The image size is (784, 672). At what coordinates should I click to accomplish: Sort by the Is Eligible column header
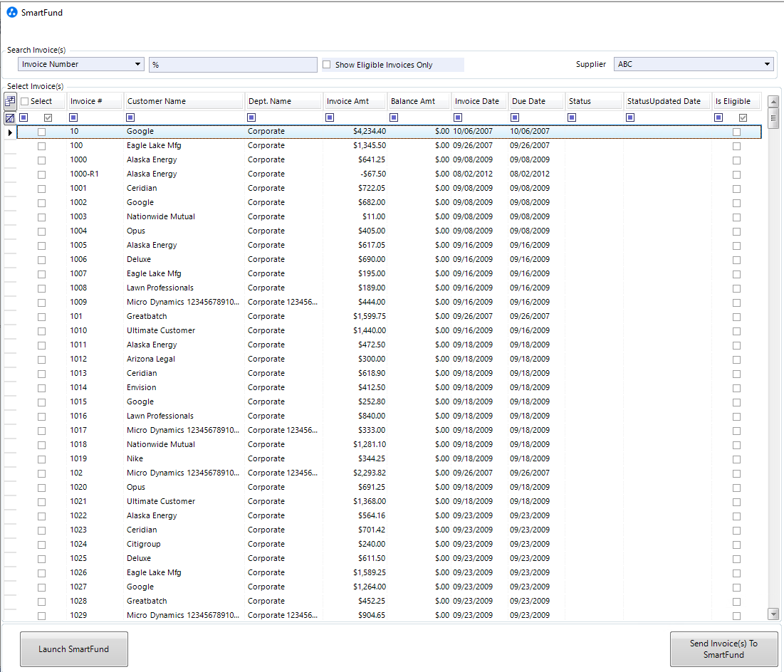click(737, 101)
